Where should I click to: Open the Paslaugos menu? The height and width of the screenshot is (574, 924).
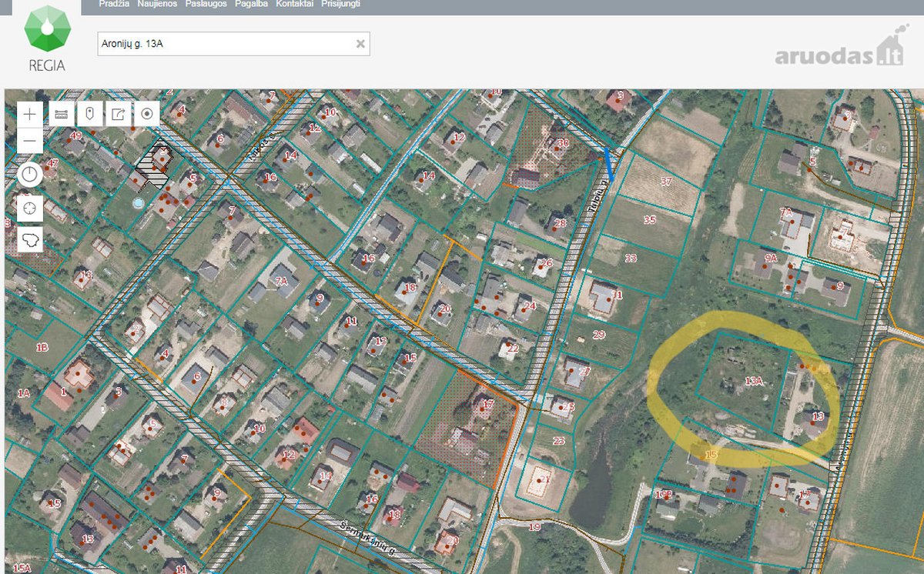pos(206,4)
